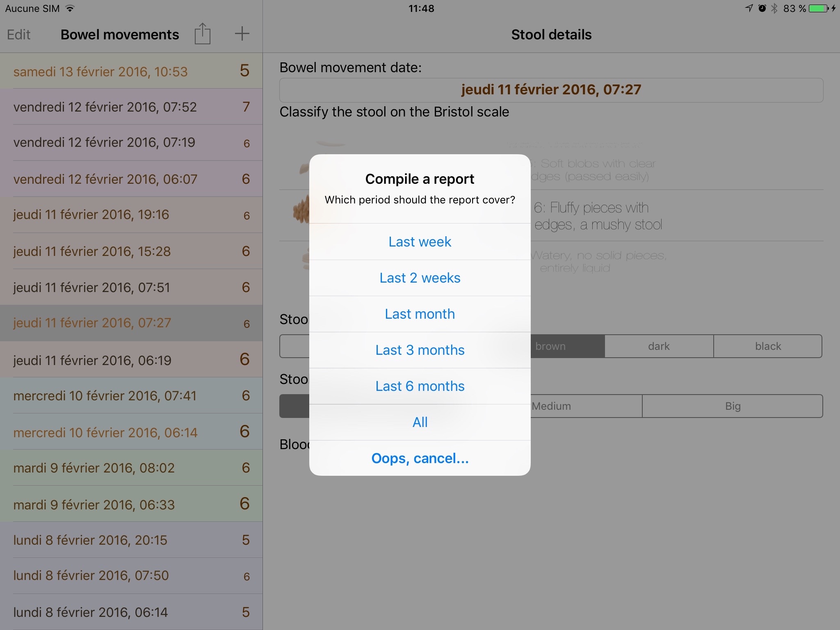This screenshot has width=840, height=630.
Task: Open the bowel movement date field
Action: 551,90
